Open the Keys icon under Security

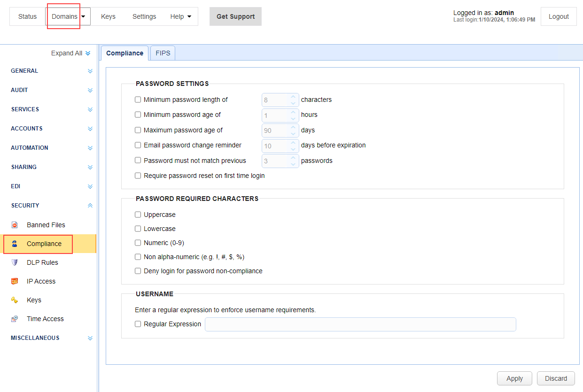[15, 300]
